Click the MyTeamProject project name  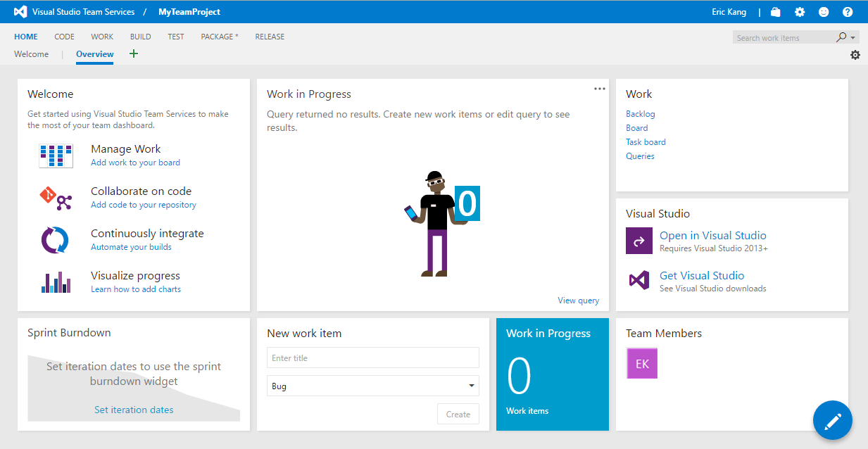(x=189, y=12)
